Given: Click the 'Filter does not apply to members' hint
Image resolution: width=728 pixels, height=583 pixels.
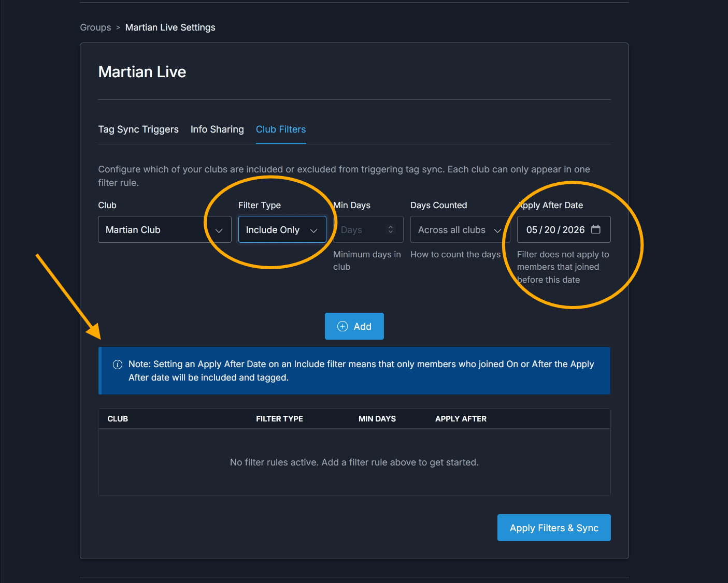Looking at the screenshot, I should (x=563, y=267).
